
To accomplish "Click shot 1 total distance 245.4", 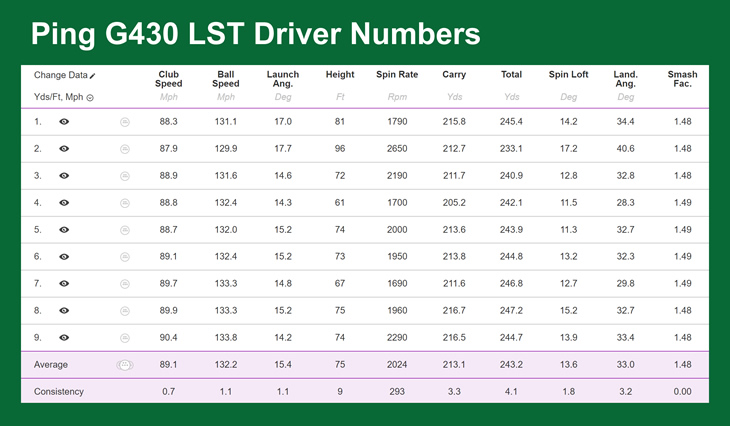I will tap(511, 122).
